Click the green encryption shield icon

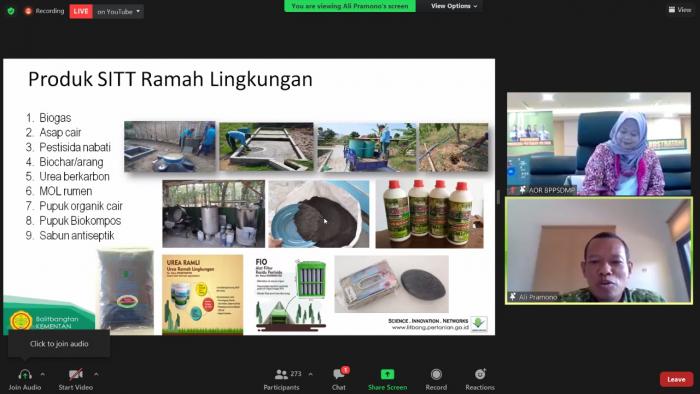tap(11, 11)
